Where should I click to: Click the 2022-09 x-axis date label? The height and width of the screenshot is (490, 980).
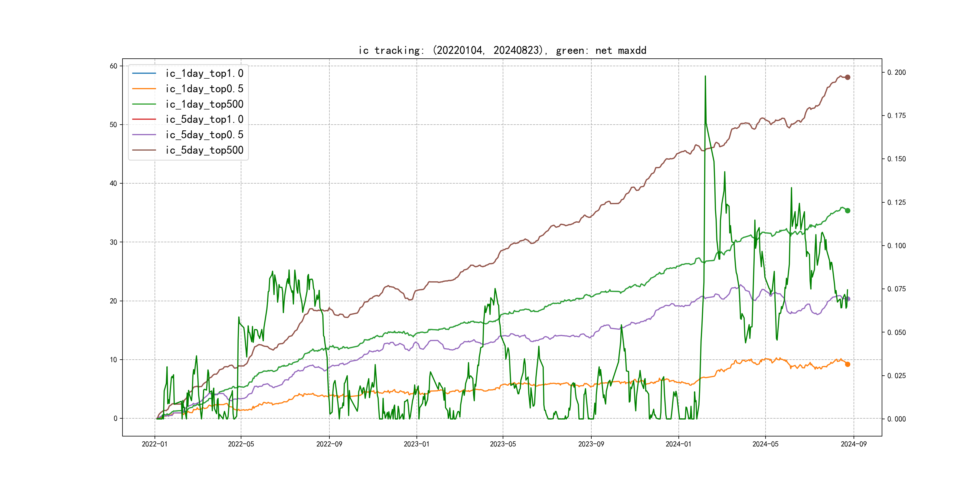coord(329,444)
